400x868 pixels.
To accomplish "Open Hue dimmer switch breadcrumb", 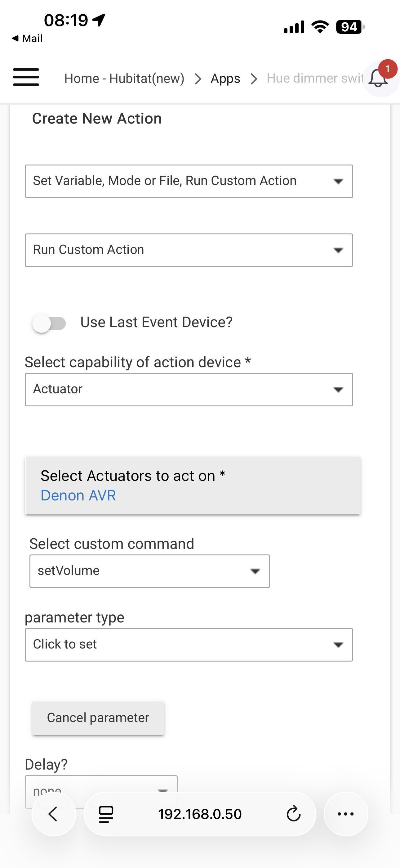I will tap(314, 79).
